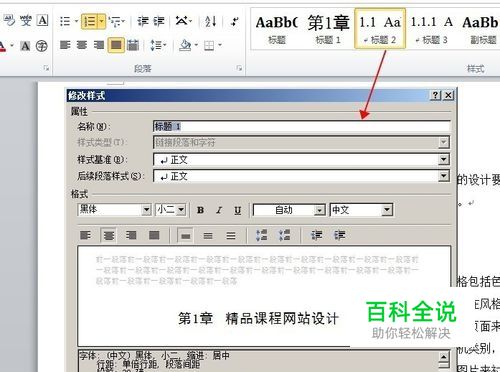Open the 后续段落样式 dropdown
This screenshot has height=372, width=500.
click(443, 176)
